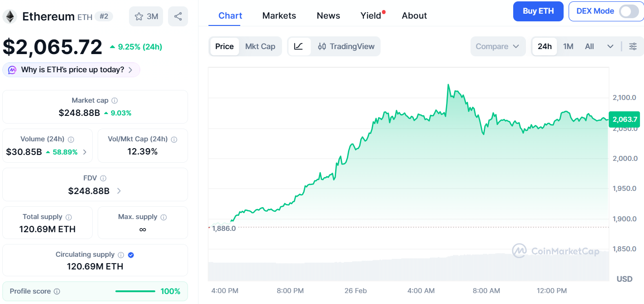This screenshot has width=644, height=304.
Task: Open the Yield tab
Action: [371, 15]
